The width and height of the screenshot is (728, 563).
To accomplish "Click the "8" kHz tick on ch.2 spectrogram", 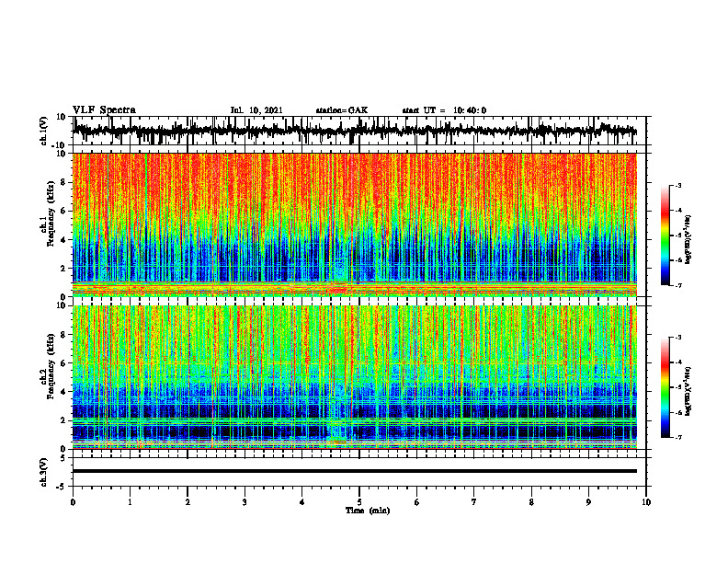I will (63, 335).
